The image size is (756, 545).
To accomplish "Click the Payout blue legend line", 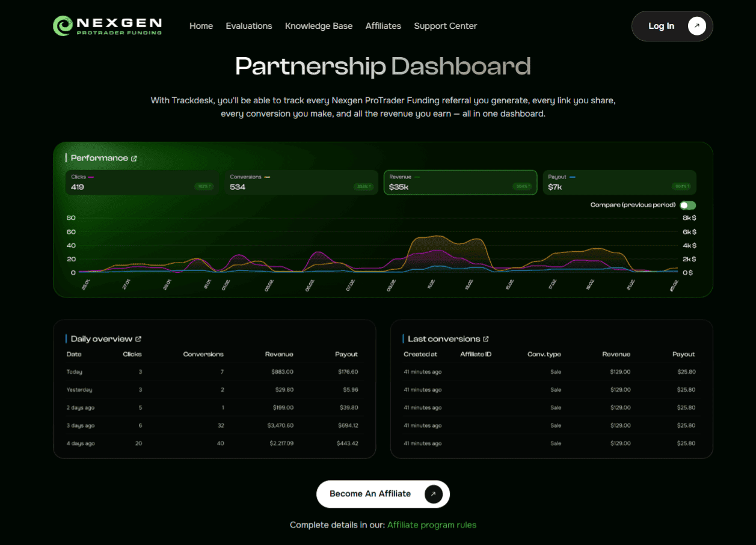I will (x=573, y=177).
